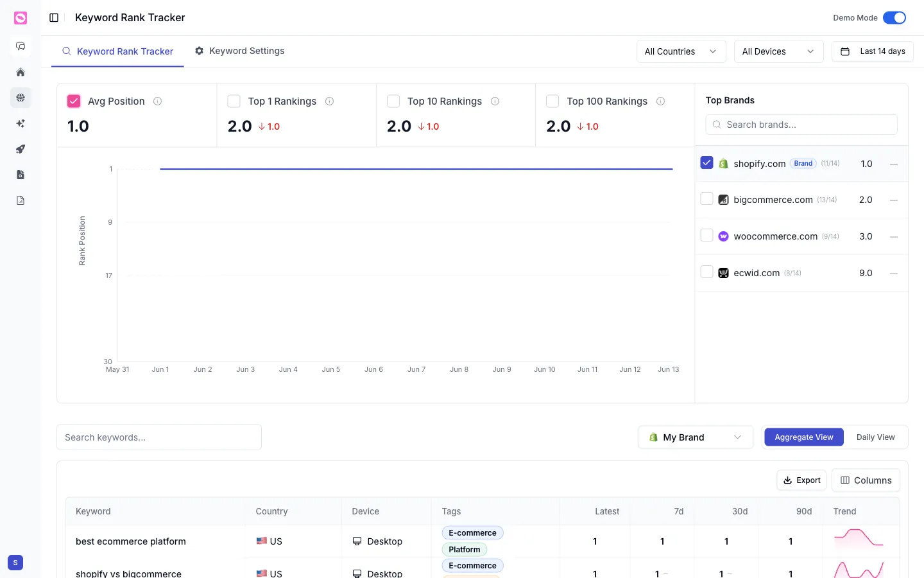The height and width of the screenshot is (578, 924).
Task: Check the bigcommerce.com brand checkbox
Action: coord(707,199)
